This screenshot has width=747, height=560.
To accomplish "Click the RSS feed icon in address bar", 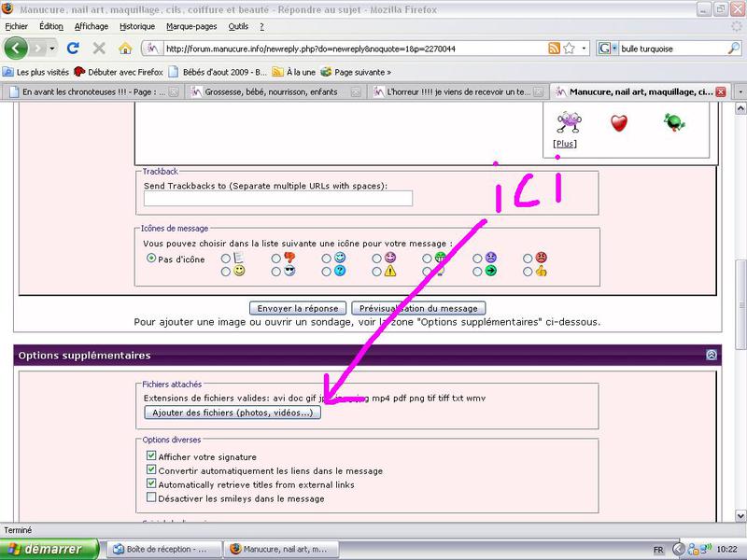I will [554, 49].
